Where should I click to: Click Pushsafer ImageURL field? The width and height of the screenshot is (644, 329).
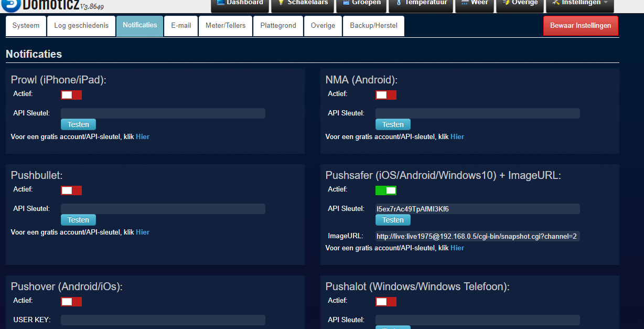478,236
